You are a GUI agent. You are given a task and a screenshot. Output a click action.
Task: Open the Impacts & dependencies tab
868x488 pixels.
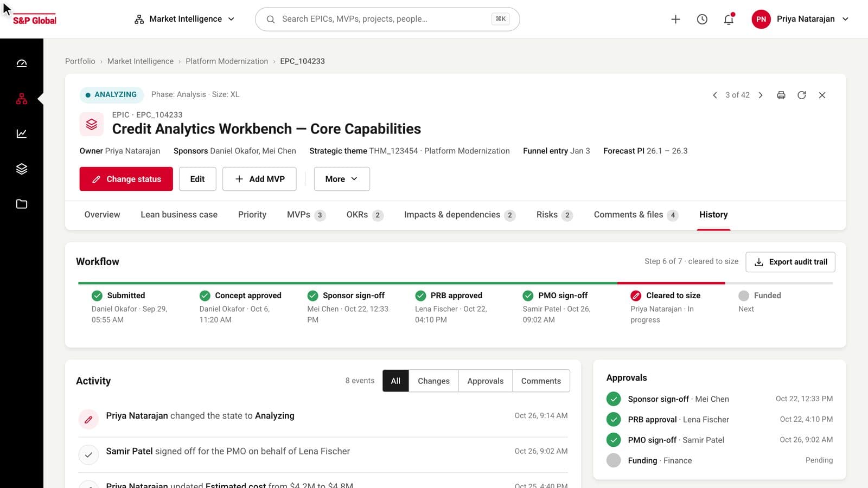point(459,215)
